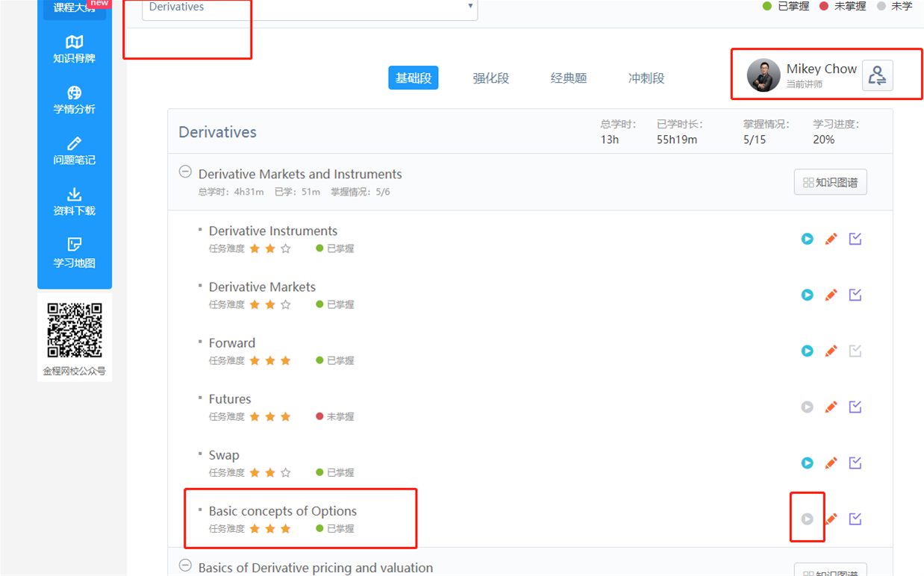
Task: Click the 知识图谱 button
Action: (x=830, y=182)
